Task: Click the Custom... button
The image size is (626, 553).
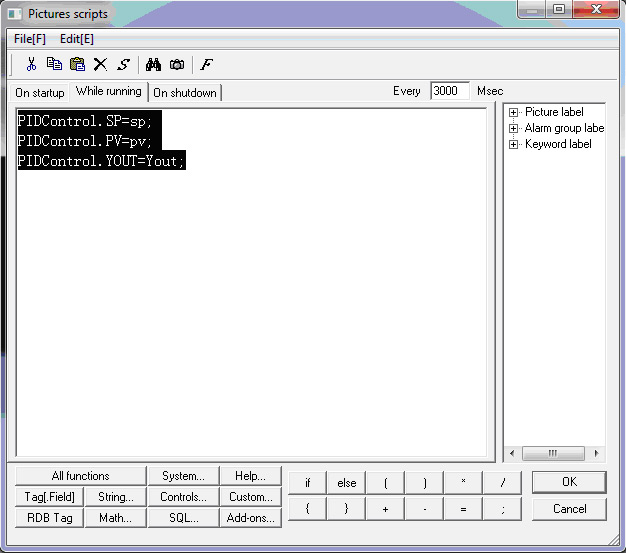Action: 250,497
